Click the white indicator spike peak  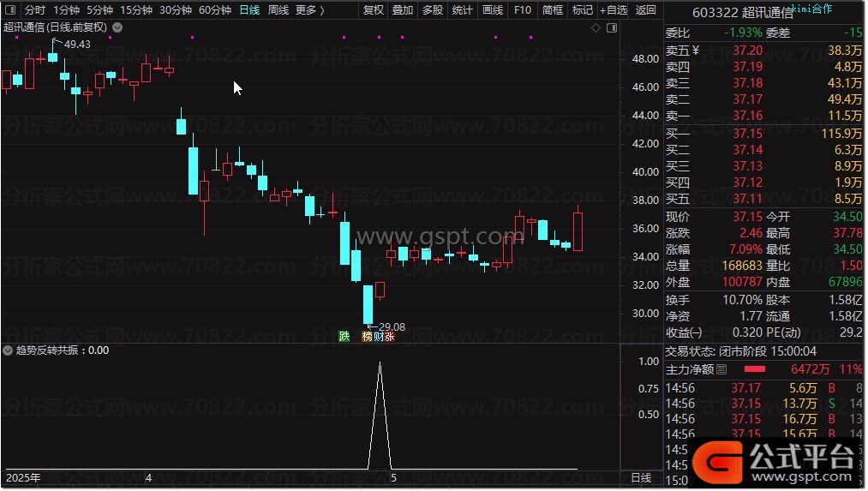click(380, 363)
